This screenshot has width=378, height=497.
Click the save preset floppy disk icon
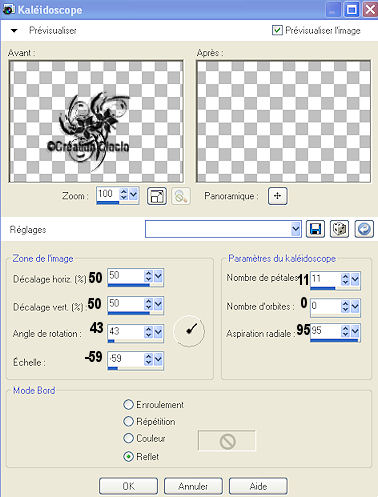315,229
